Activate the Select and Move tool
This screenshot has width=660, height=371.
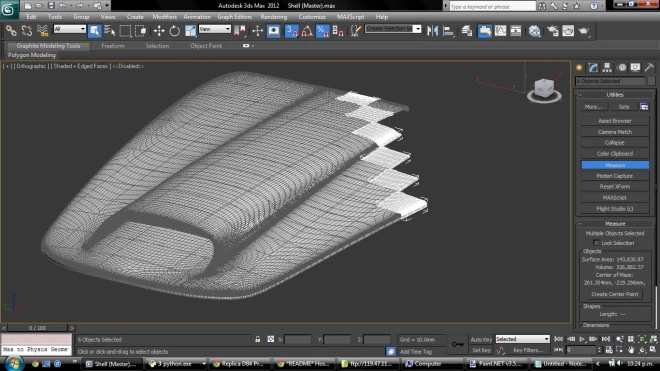[x=159, y=31]
